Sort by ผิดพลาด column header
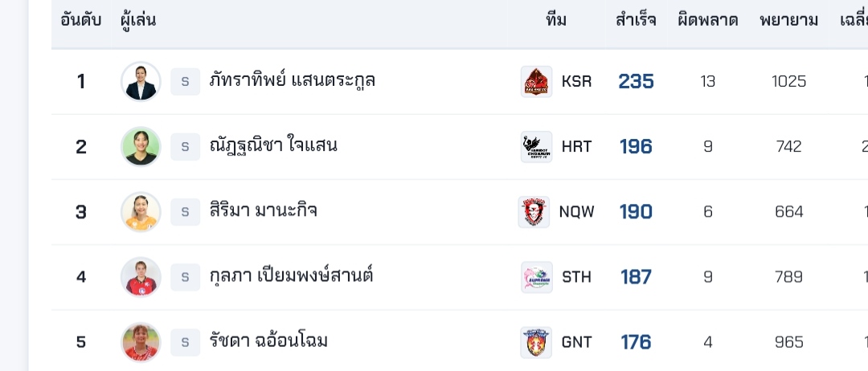Image resolution: width=868 pixels, height=371 pixels. (707, 20)
